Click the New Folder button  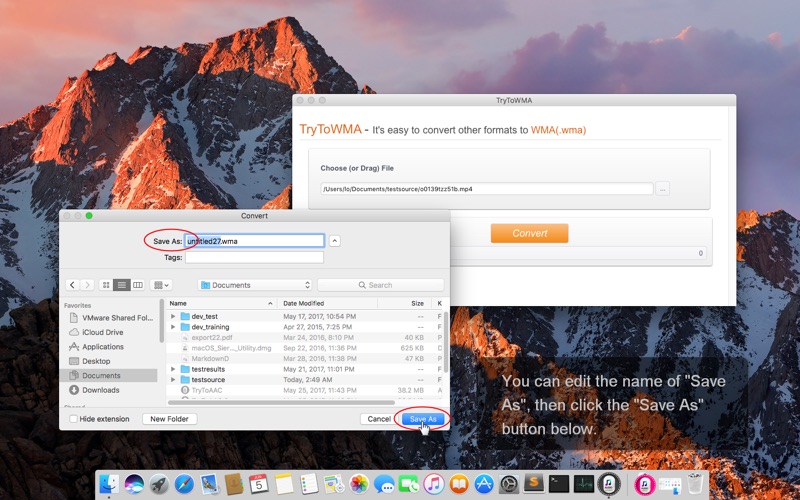[169, 419]
